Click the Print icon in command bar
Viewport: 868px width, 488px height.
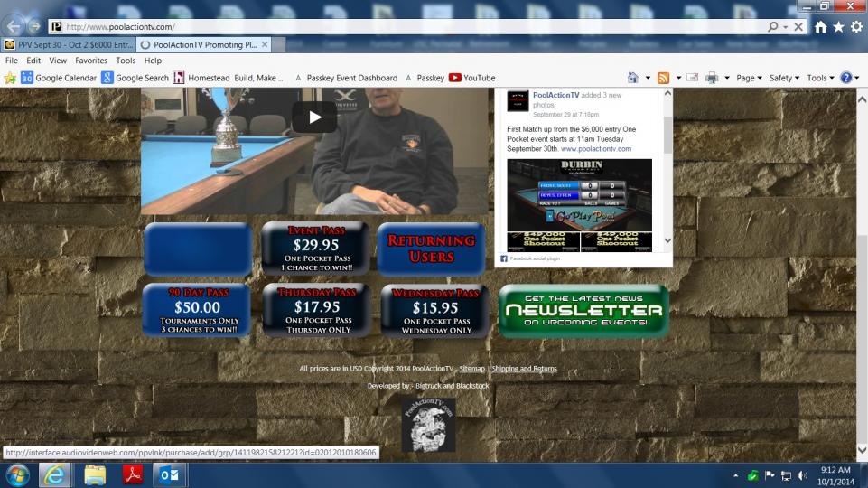click(x=711, y=78)
